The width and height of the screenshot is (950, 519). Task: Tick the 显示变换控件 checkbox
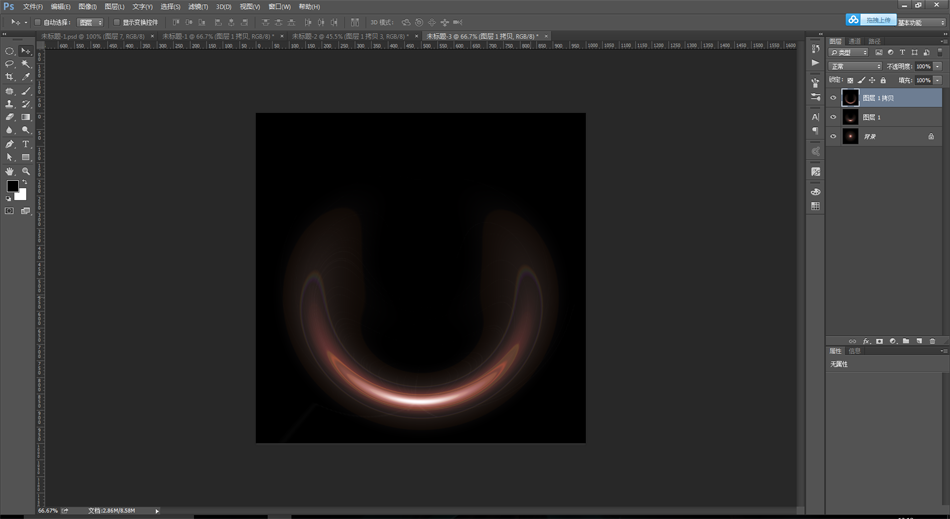point(116,22)
